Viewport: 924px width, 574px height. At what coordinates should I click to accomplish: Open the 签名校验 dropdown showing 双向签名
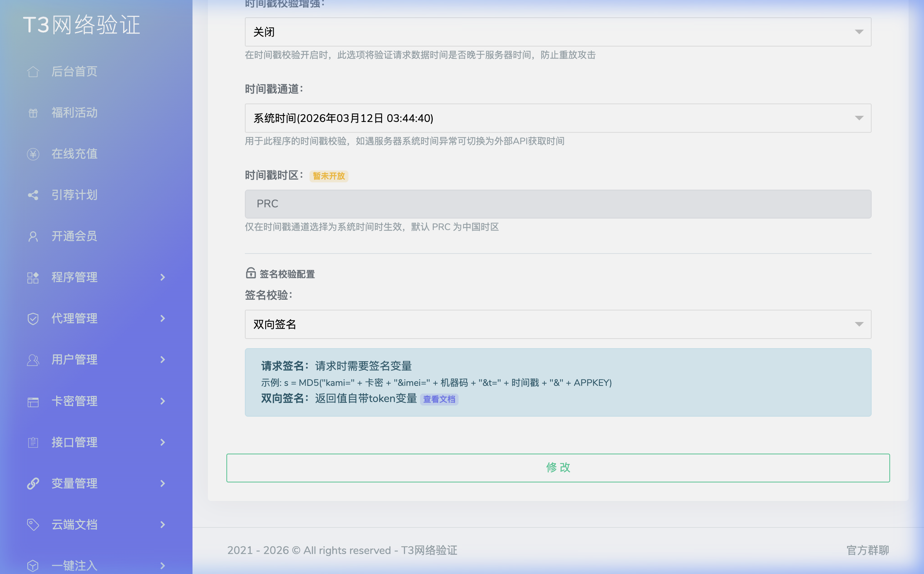coord(557,324)
